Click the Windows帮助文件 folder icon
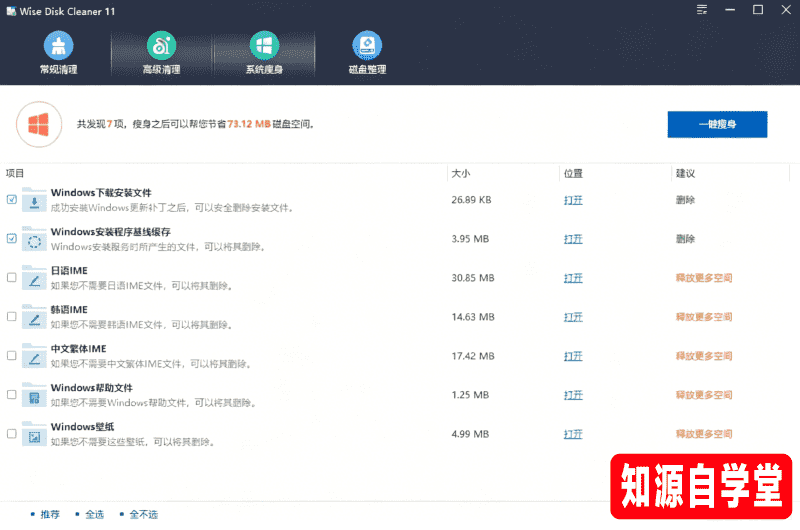 34,395
